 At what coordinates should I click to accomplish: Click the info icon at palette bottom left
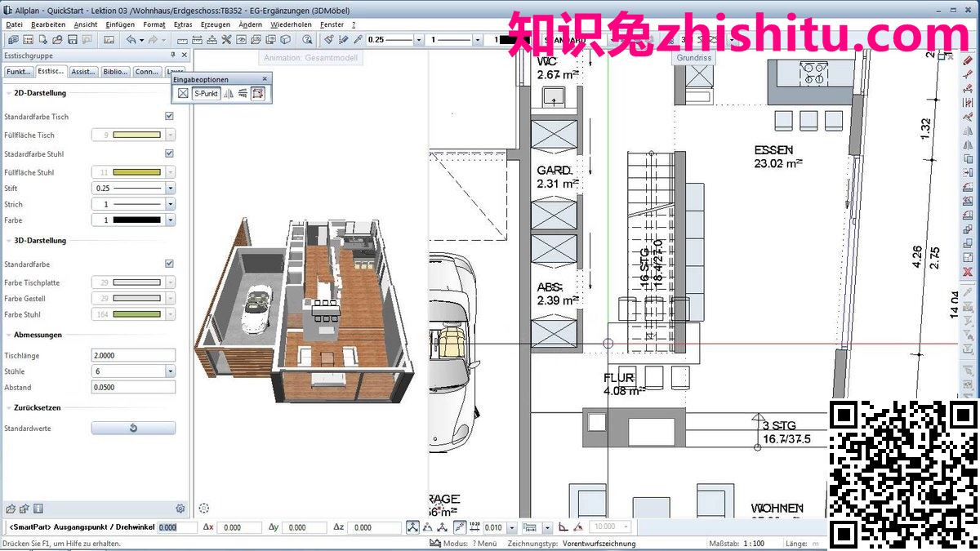tap(38, 509)
